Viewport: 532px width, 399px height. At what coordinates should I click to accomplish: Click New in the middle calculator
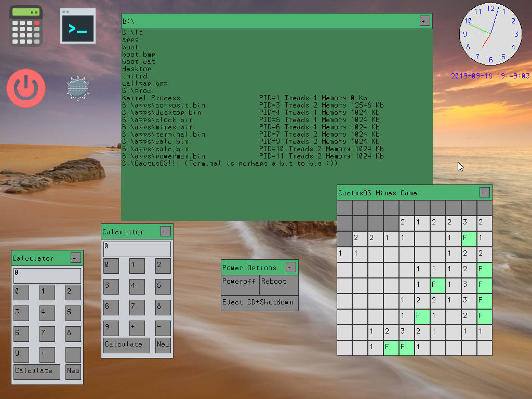(163, 345)
